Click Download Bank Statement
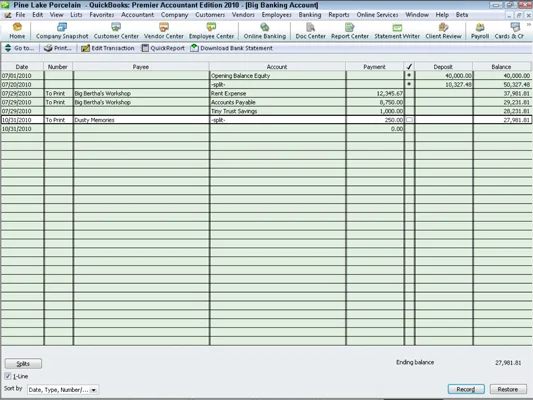533x400 pixels. point(231,48)
